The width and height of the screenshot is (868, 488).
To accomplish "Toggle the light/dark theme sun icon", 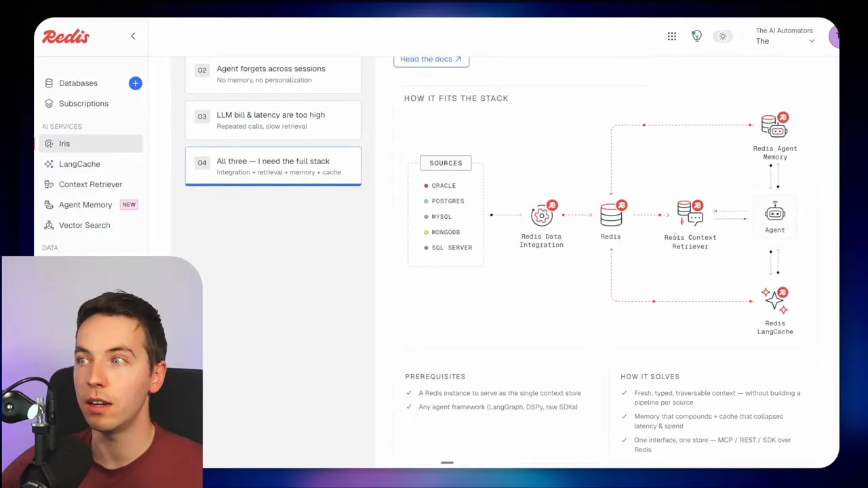I will (x=723, y=37).
